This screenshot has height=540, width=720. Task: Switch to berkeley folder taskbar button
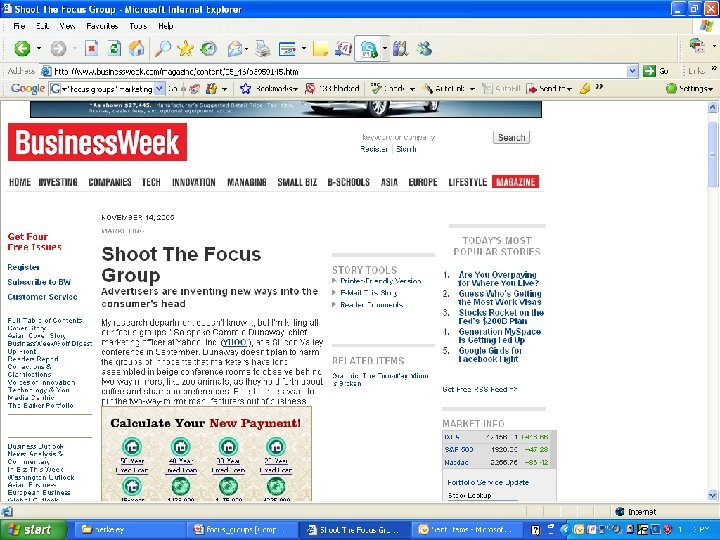tap(128, 530)
